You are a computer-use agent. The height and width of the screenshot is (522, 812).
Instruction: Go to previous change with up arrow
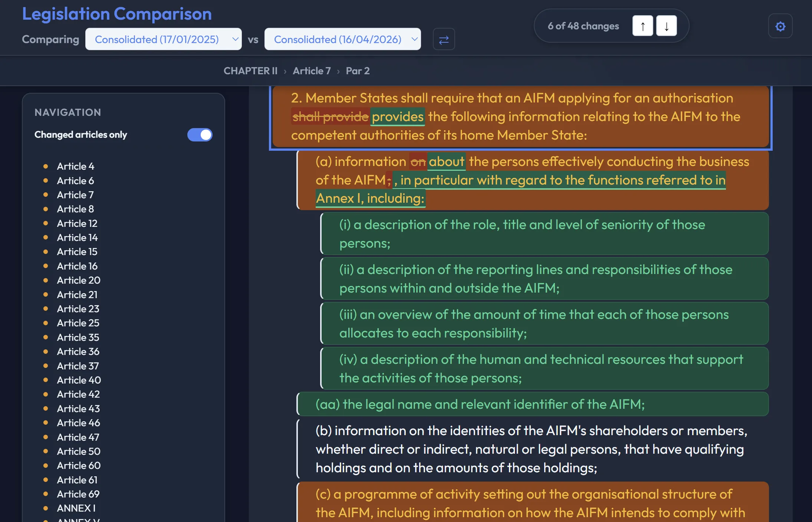point(642,26)
